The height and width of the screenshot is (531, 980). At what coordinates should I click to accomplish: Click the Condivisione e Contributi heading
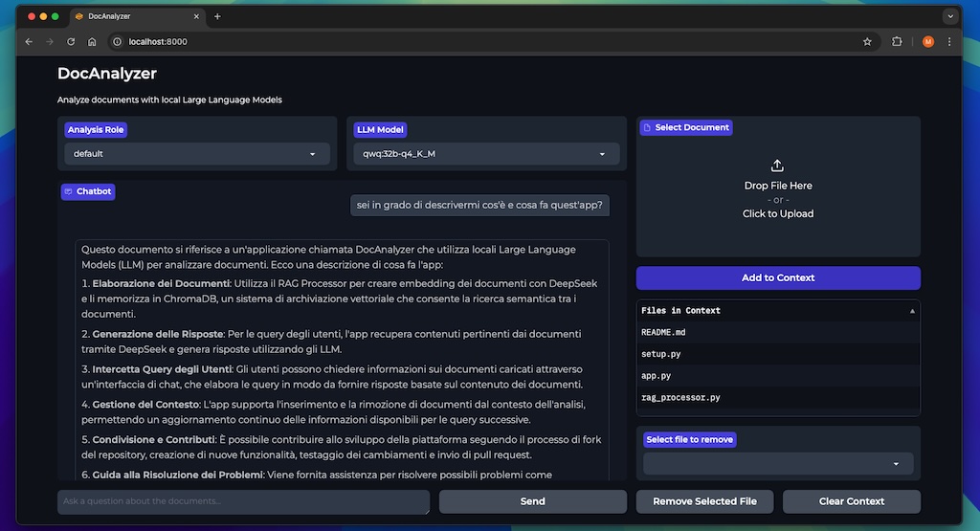[x=153, y=440]
